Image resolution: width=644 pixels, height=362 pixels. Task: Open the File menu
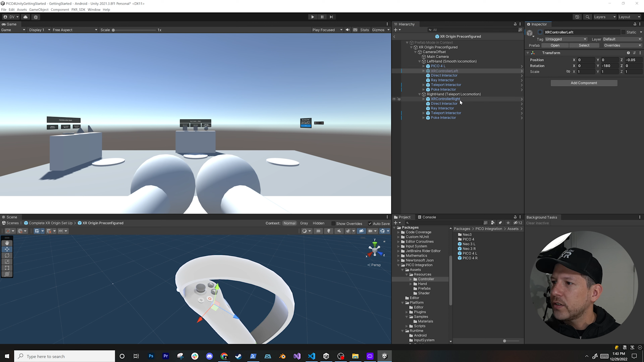(4, 10)
